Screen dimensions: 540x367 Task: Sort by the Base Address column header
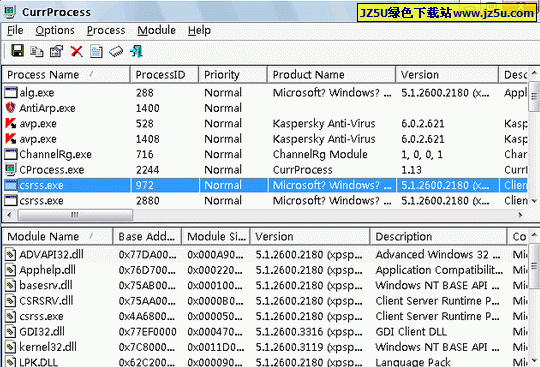[147, 237]
